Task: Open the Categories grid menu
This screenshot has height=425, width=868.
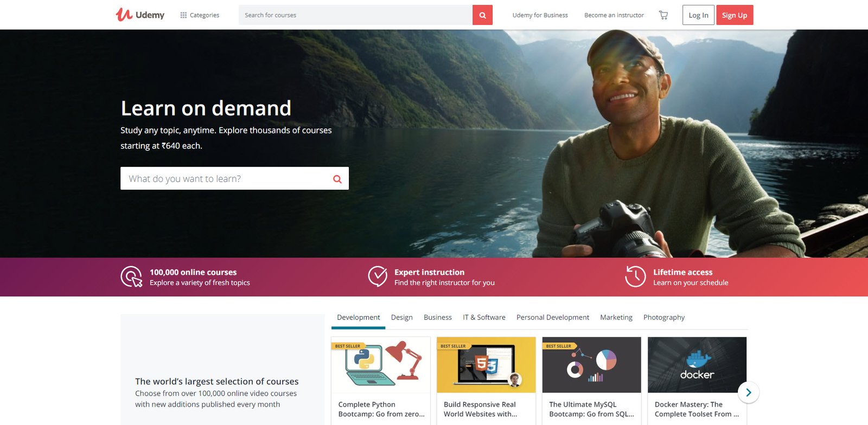Action: [x=200, y=15]
